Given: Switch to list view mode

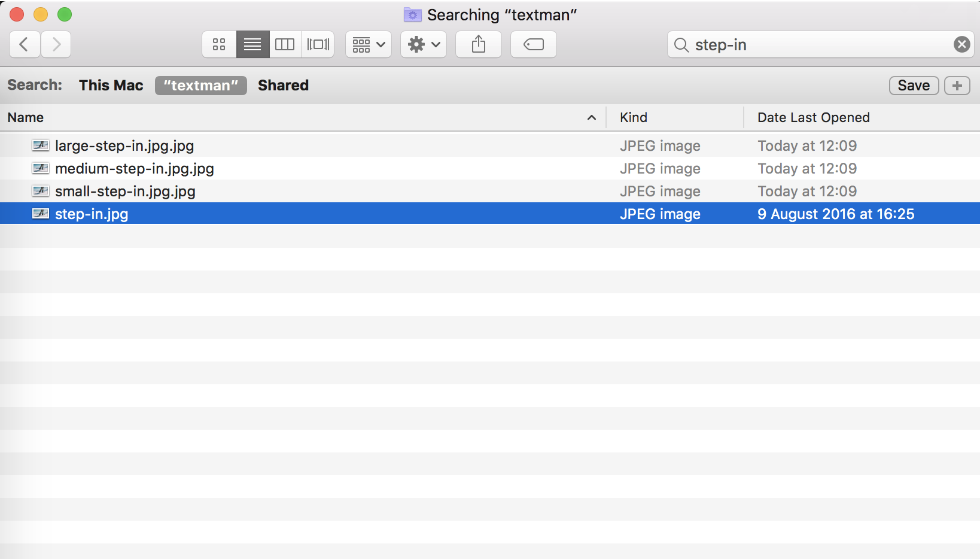Looking at the screenshot, I should [x=252, y=45].
